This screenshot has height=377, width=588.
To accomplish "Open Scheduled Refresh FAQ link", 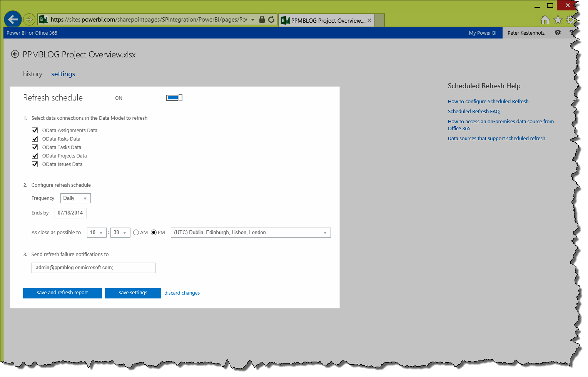I will (x=474, y=112).
